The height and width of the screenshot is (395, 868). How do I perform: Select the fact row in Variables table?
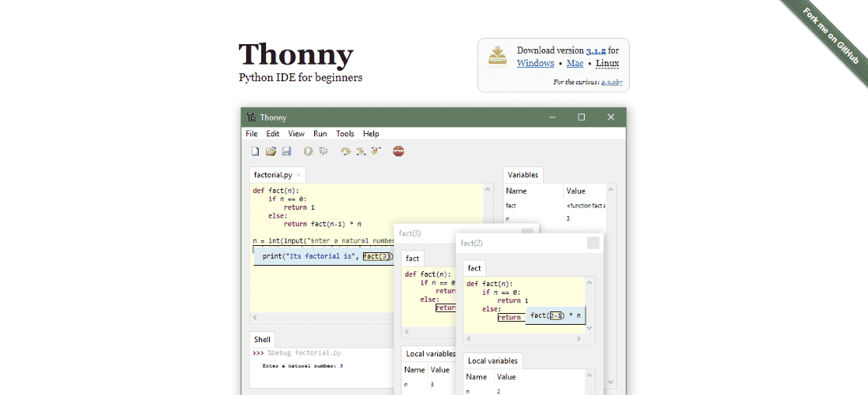point(555,205)
